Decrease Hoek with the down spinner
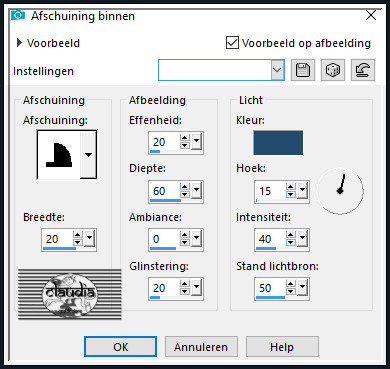390x369 pixels. 291,195
